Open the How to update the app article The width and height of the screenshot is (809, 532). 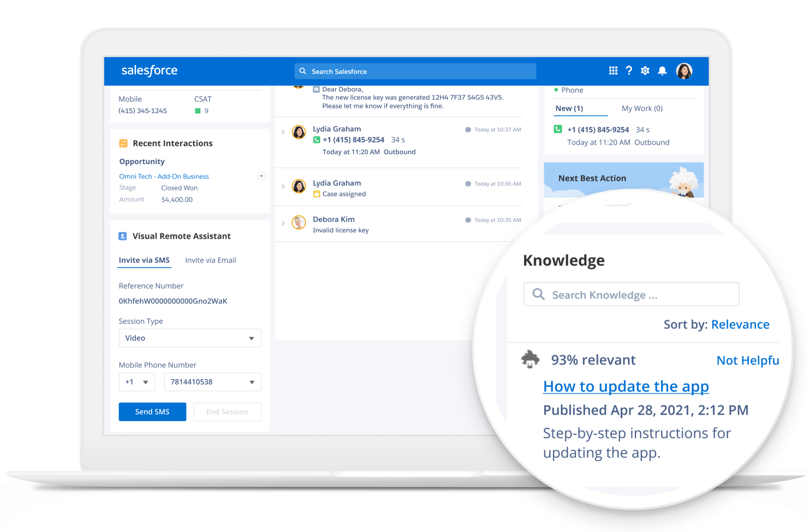[x=626, y=386]
